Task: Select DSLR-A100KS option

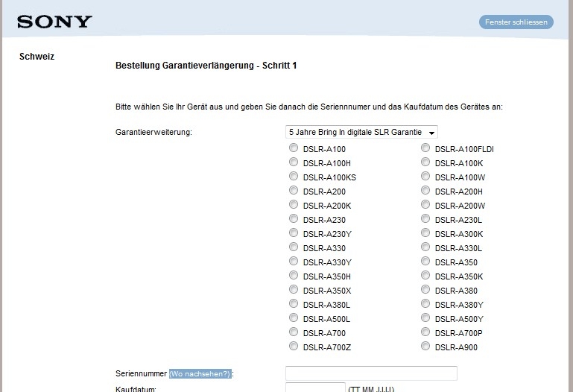Action: tap(294, 177)
